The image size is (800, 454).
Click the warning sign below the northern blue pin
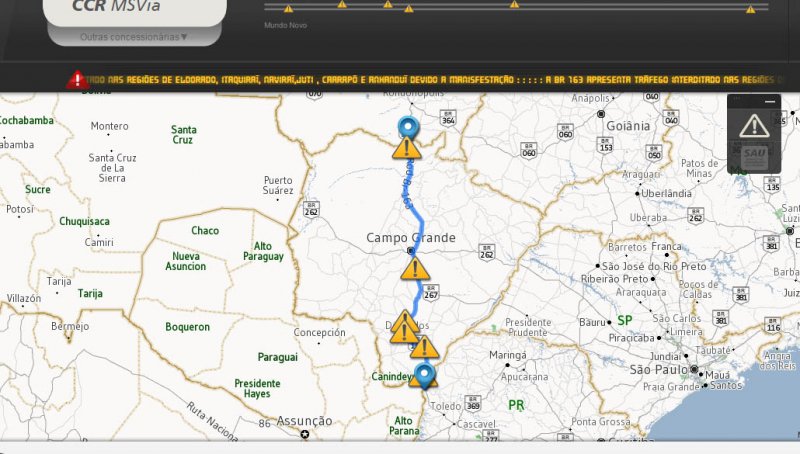407,147
